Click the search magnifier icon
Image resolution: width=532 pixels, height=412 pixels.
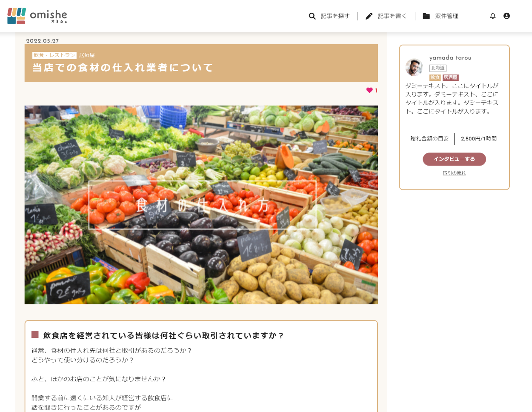click(312, 16)
